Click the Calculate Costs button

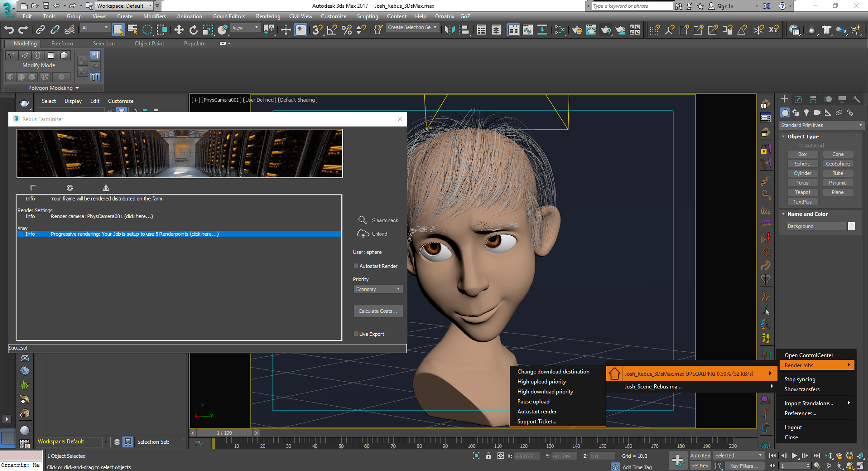[x=378, y=311]
